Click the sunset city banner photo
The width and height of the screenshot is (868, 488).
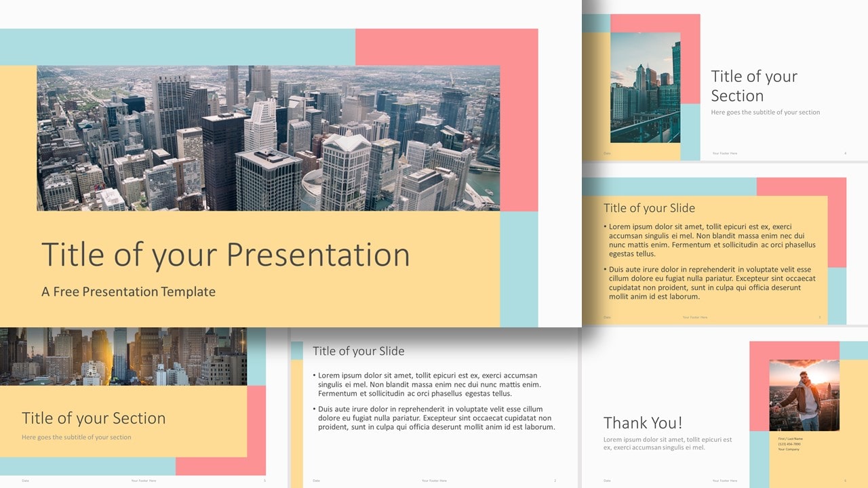123,357
